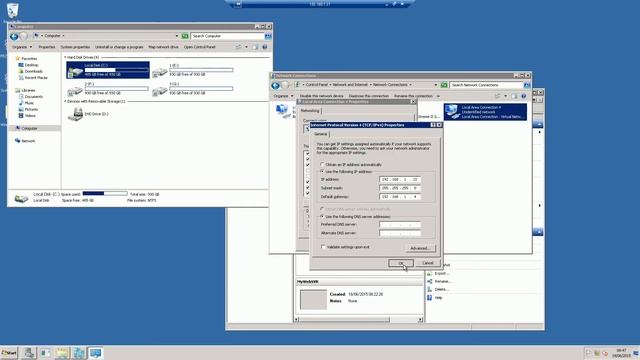Click Uninstall or change a program
The image size is (640, 360).
[x=119, y=47]
